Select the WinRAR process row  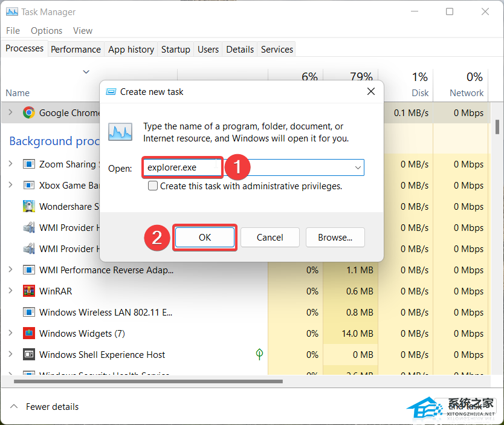point(244,291)
